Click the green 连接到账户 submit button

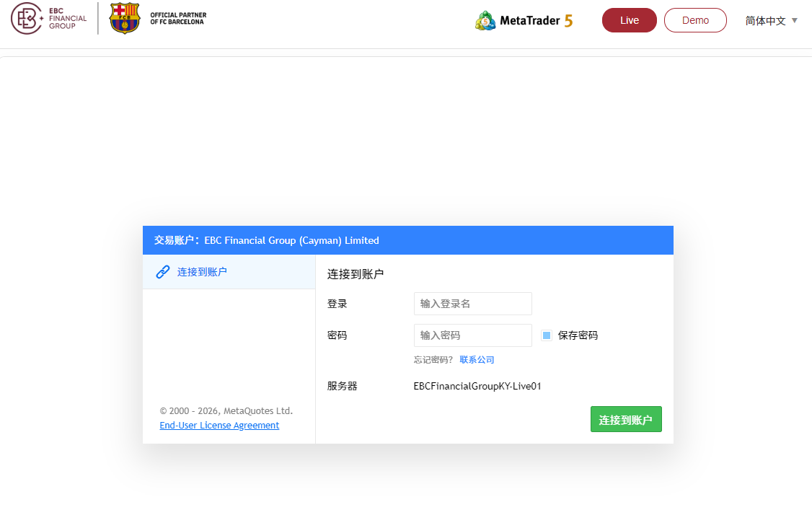coord(626,419)
